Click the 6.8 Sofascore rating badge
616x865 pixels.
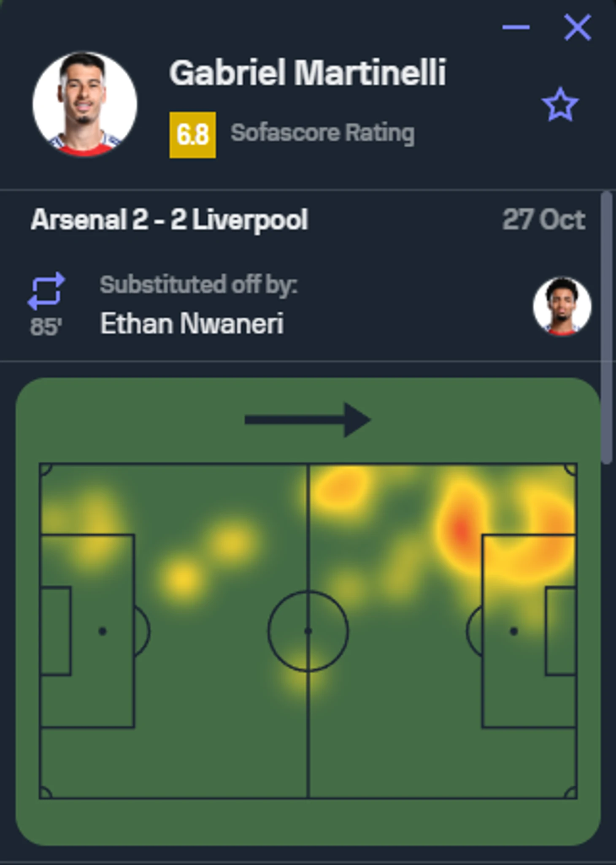click(192, 135)
